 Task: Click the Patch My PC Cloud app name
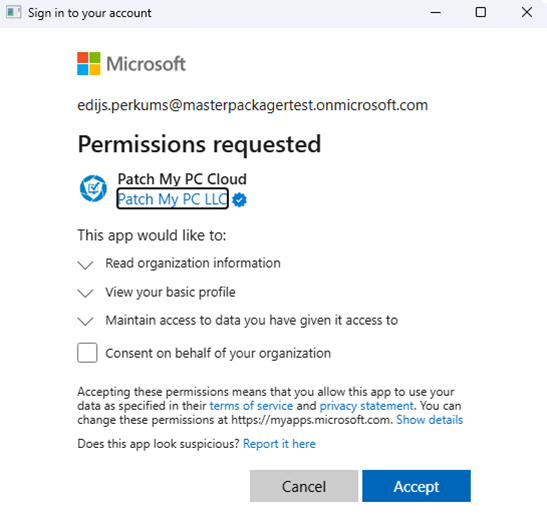182,179
